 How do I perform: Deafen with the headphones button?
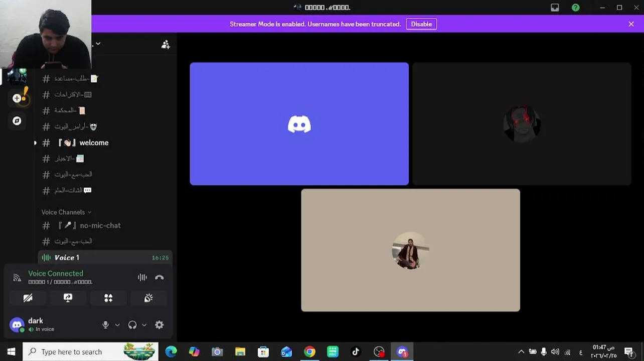tap(132, 325)
